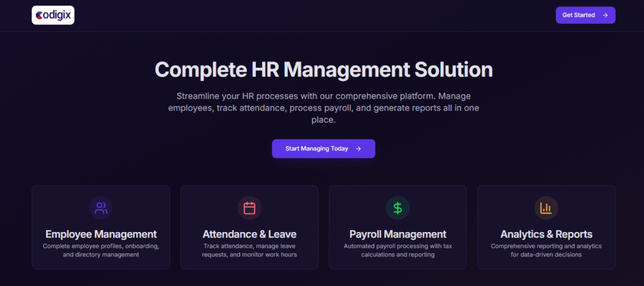Viewport: 644px width, 286px height.
Task: Click the automated payroll processing description text
Action: [x=397, y=250]
